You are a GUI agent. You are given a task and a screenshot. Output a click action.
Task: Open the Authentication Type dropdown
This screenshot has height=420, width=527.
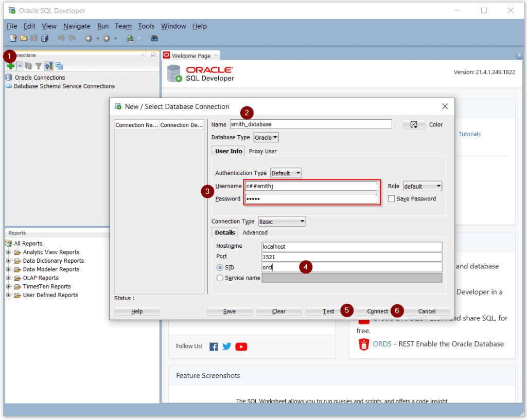coord(286,173)
